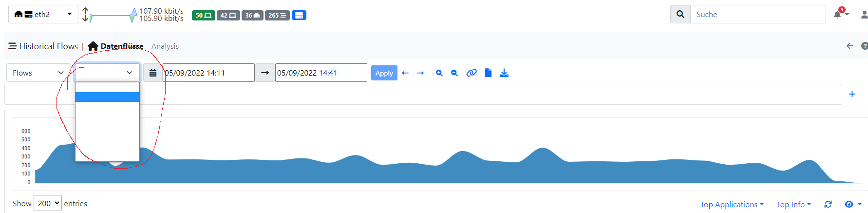Focus the Suche search field
Image resolution: width=868 pixels, height=213 pixels.
coord(758,14)
